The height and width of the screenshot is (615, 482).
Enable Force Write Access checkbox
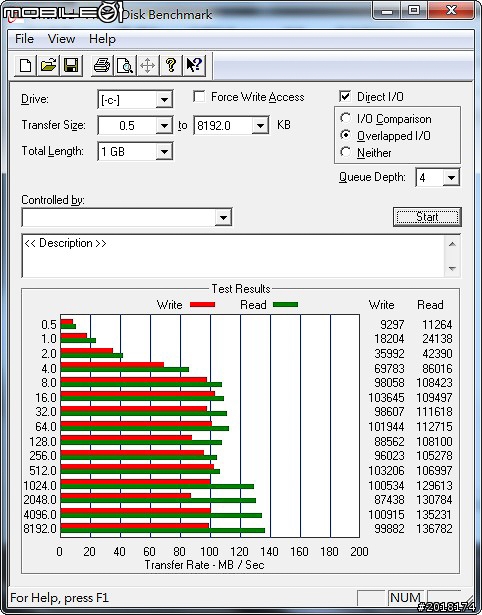click(199, 96)
